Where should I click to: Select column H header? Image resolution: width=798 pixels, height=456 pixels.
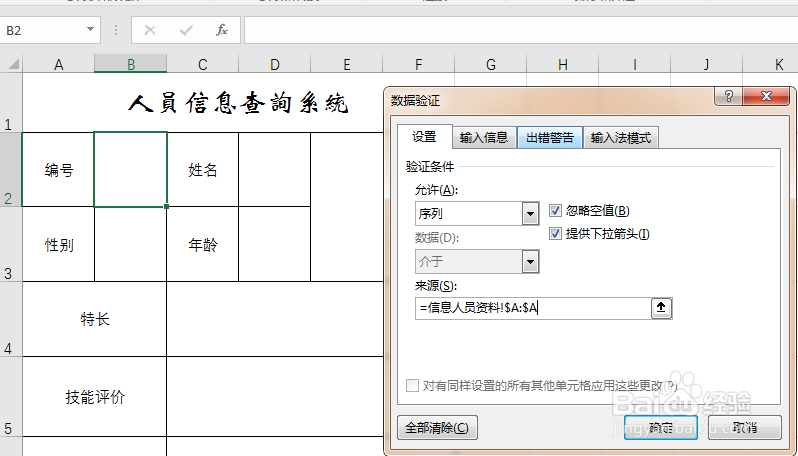point(563,65)
